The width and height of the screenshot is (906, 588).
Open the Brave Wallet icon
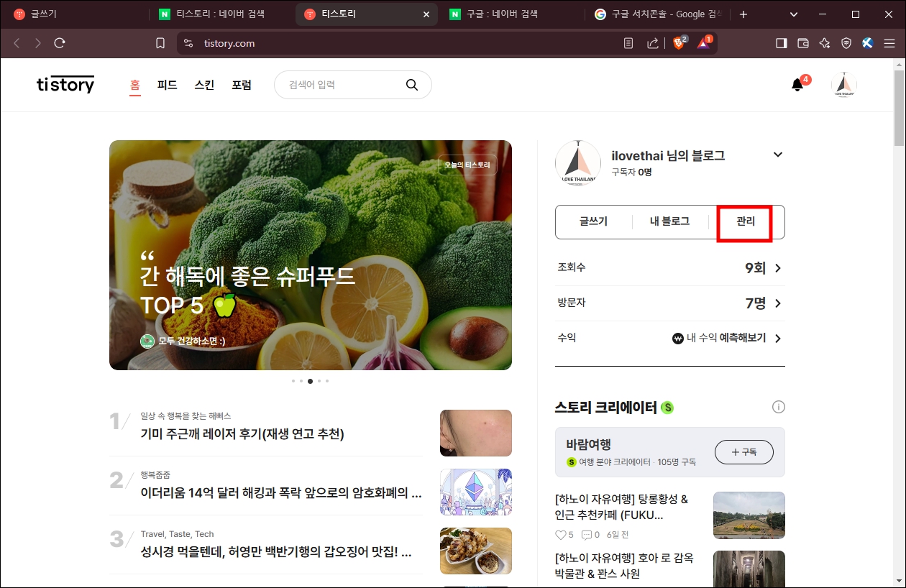tap(803, 43)
